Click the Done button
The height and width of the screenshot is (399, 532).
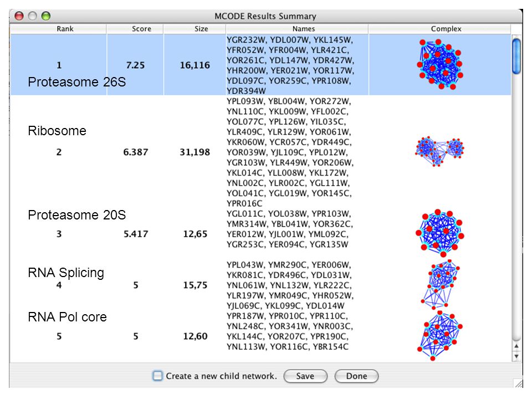point(356,376)
